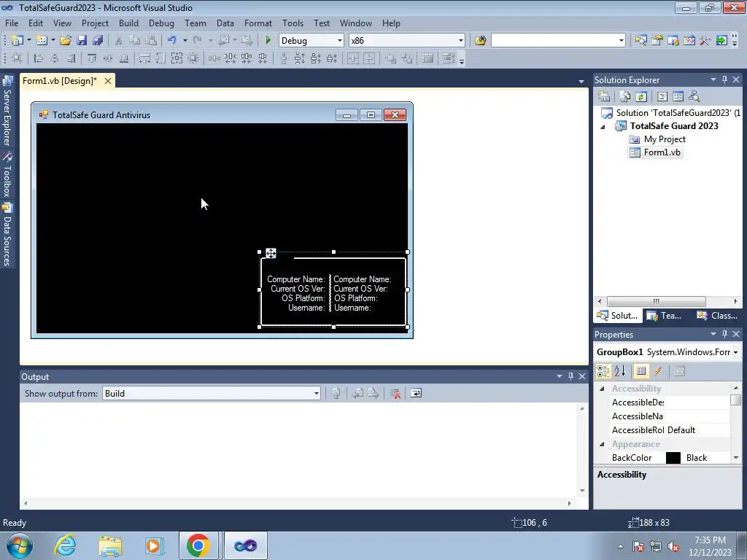The image size is (747, 560).
Task: Toggle auto-hide pin on Output panel
Action: [570, 376]
